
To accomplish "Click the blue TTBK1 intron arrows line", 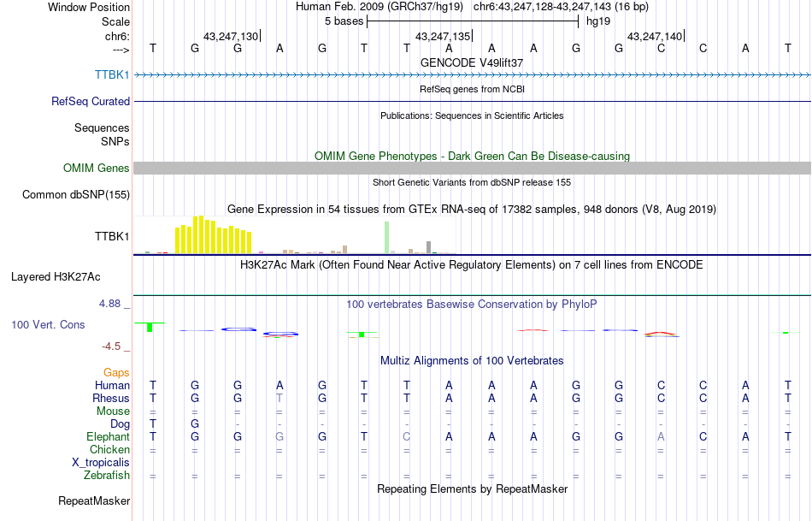I will pyautogui.click(x=473, y=75).
